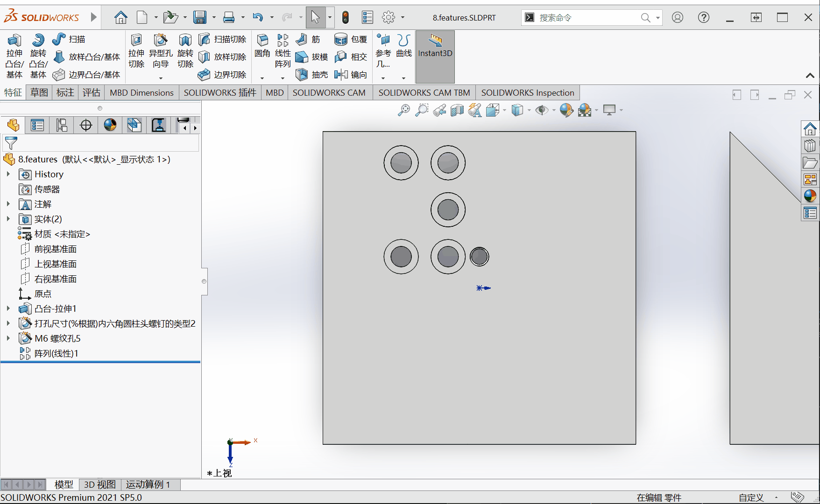Choose Boundary Cut (边界切除)
Screen dimensions: 820x504
pyautogui.click(x=223, y=75)
